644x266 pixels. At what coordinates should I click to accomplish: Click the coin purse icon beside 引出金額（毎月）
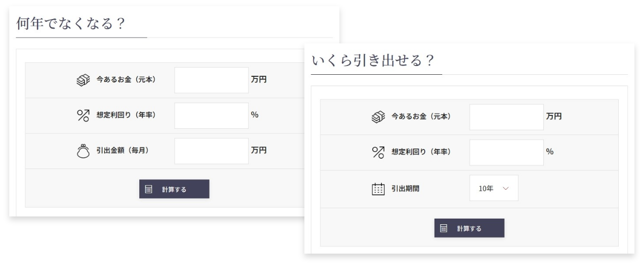[x=83, y=151]
